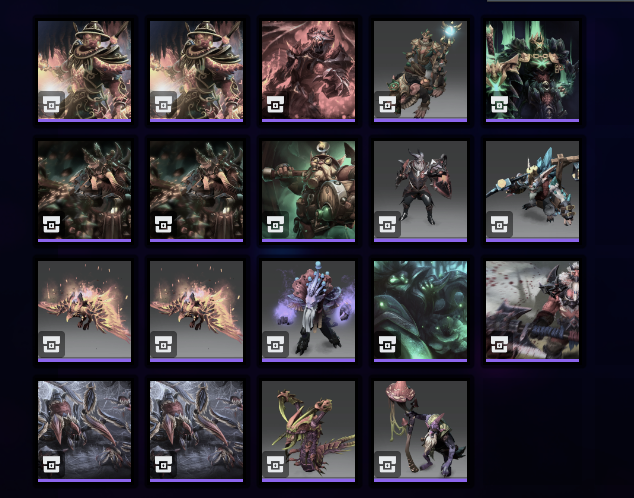Select purple goblin with mushroom staff
Screen dimensions: 634x498
(421, 431)
